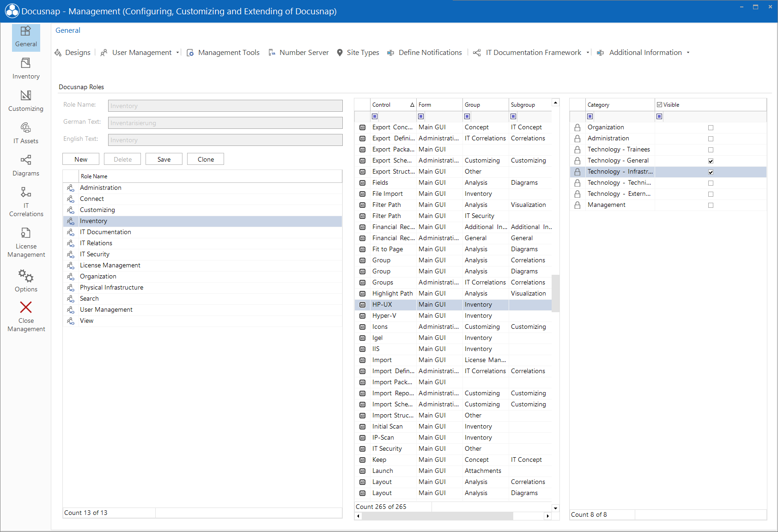Open Management Tools from the toolbar
Viewport: 778px width, 532px height.
pyautogui.click(x=223, y=53)
